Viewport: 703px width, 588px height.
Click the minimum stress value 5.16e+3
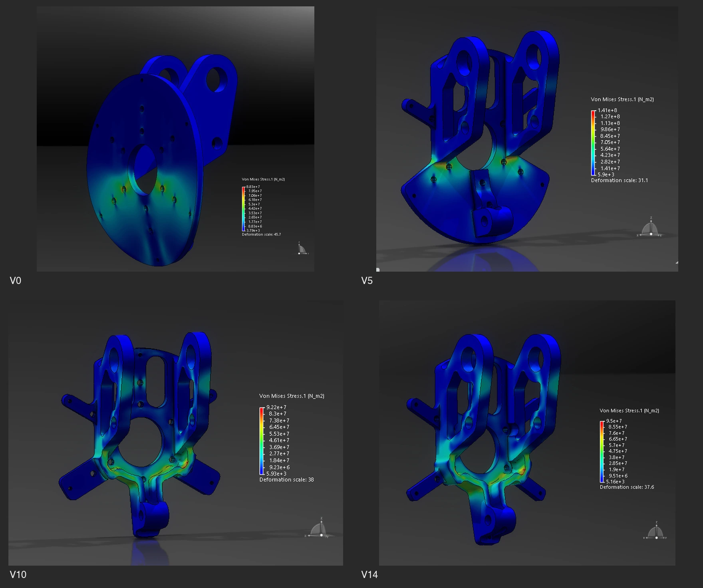coord(615,482)
